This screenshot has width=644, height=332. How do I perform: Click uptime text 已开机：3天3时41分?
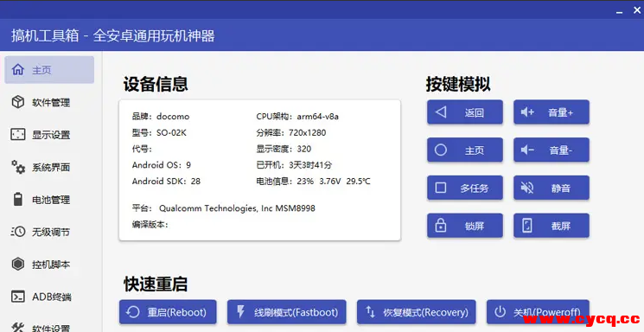[294, 165]
